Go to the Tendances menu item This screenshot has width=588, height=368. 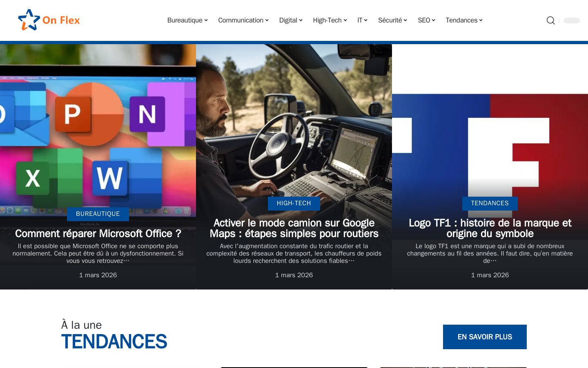tap(461, 20)
